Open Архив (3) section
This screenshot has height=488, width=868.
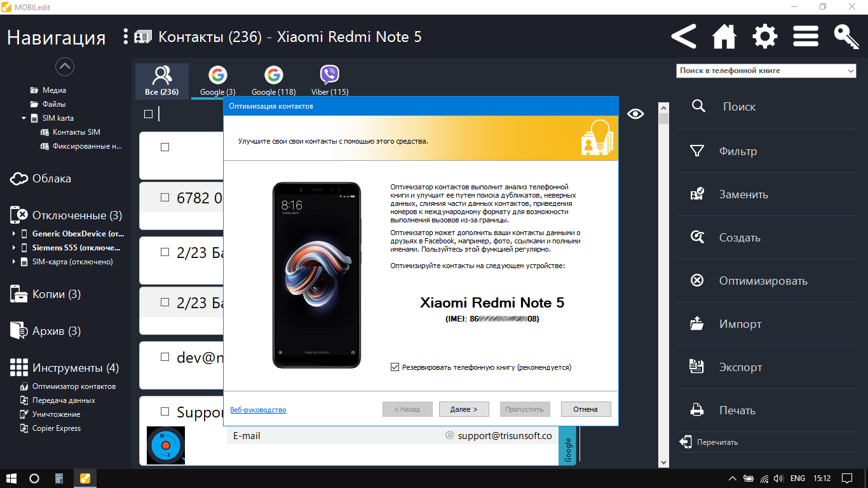[46, 331]
